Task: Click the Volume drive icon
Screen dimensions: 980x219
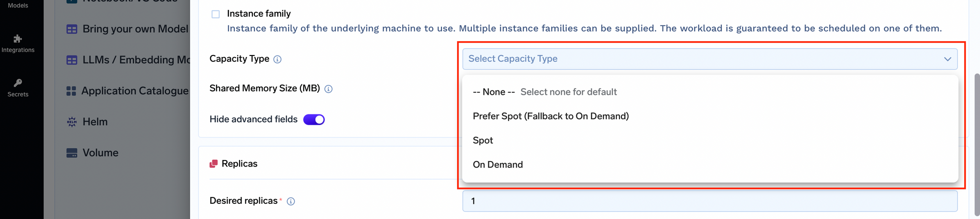Action: (72, 153)
